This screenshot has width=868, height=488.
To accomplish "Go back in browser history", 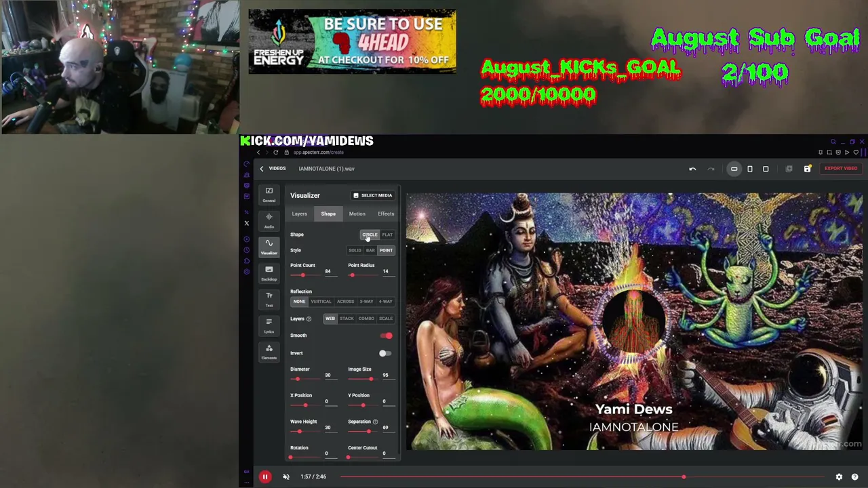I will 258,152.
